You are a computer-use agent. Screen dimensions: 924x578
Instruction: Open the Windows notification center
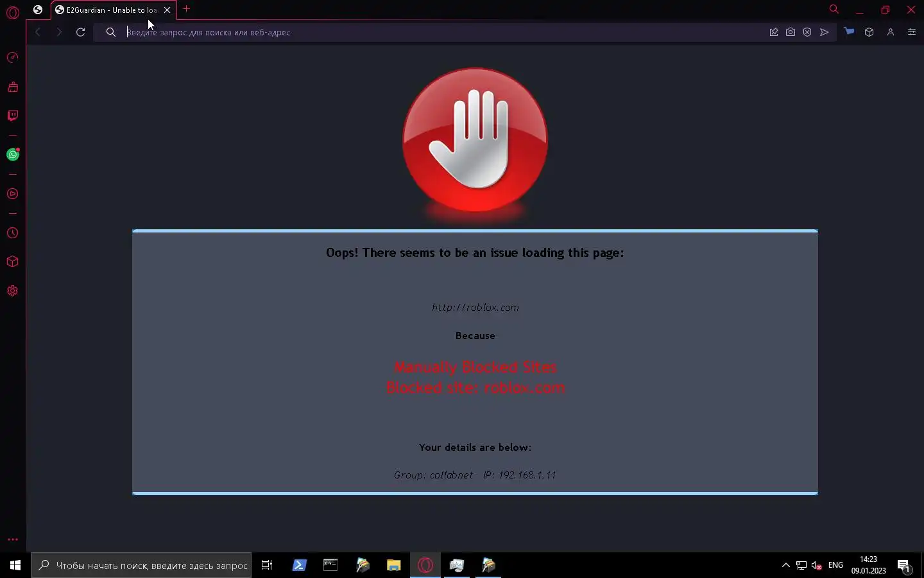904,565
